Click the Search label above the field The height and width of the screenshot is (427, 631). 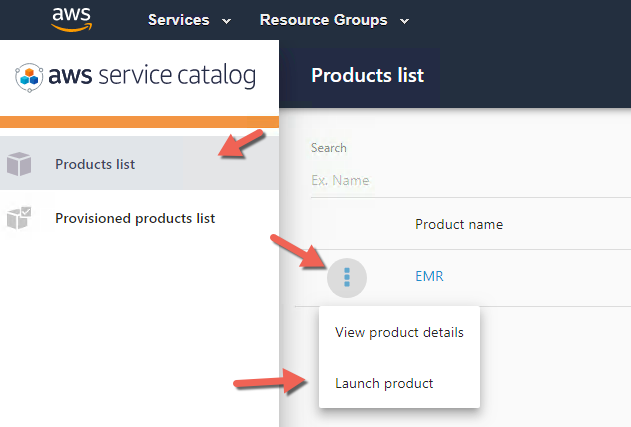pyautogui.click(x=328, y=148)
